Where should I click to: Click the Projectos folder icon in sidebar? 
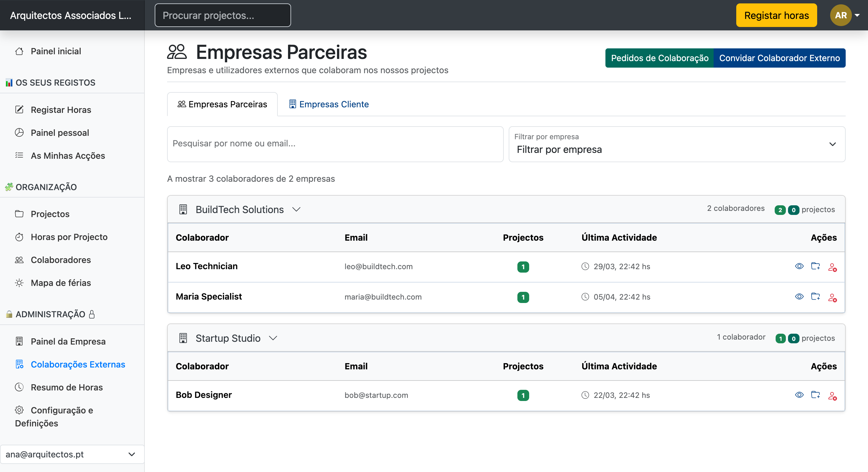(20, 213)
